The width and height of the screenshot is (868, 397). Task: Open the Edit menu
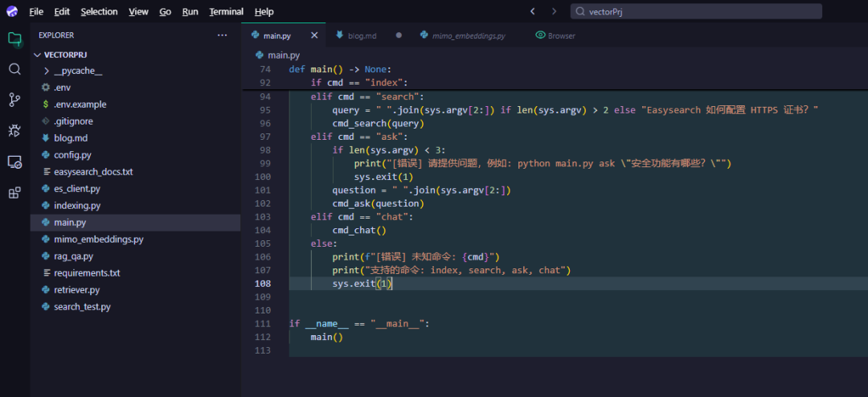point(62,11)
